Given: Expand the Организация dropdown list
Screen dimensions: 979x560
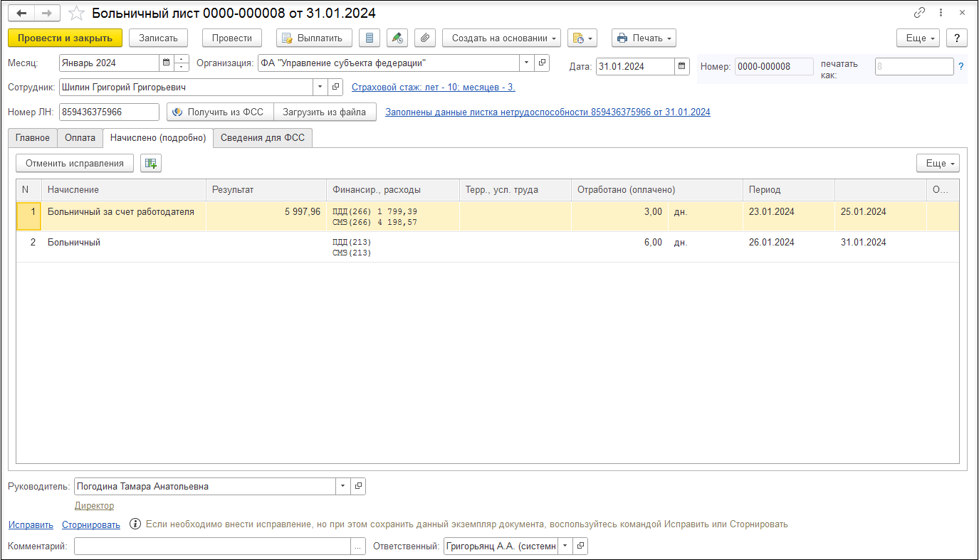Looking at the screenshot, I should click(x=527, y=63).
